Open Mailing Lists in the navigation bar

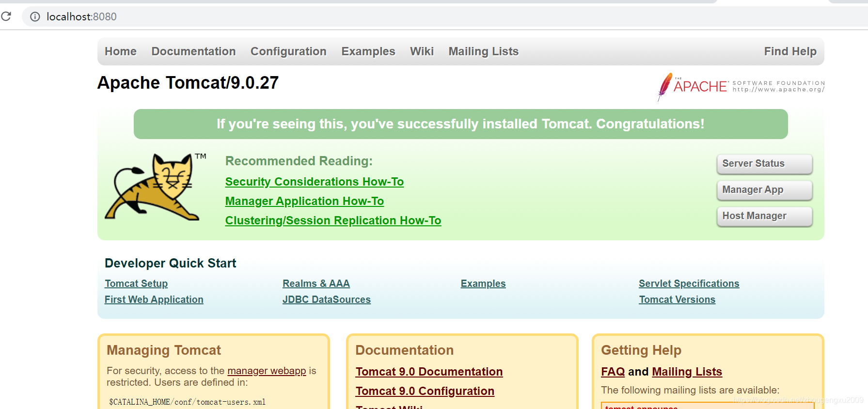click(484, 51)
